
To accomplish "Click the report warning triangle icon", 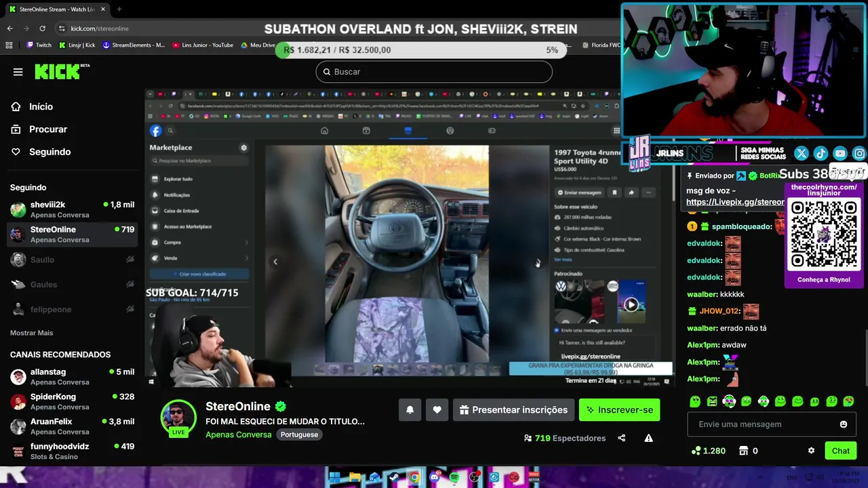I will (x=648, y=438).
